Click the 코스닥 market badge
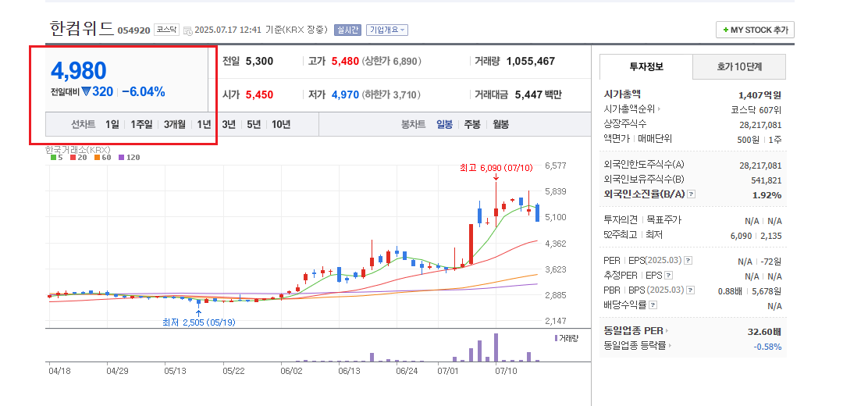Viewport: 868px width, 406px height. [166, 30]
